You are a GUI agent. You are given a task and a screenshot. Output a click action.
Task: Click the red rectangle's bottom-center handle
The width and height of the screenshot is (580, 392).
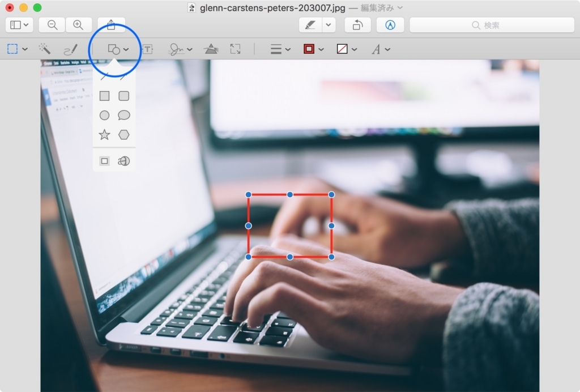[290, 257]
